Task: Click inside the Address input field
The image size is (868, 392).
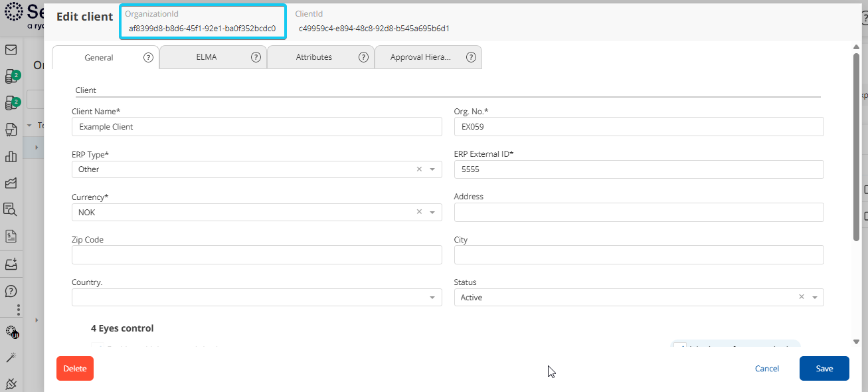Action: tap(638, 212)
